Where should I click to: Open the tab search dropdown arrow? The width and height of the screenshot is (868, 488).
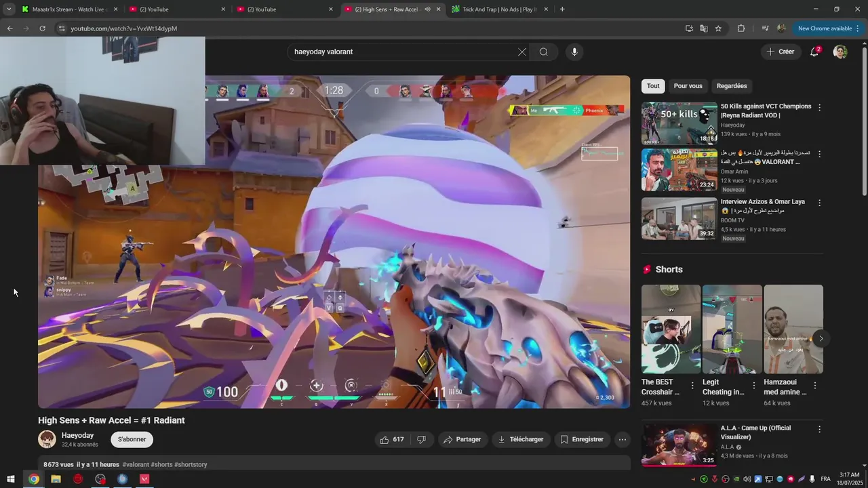tap(8, 9)
